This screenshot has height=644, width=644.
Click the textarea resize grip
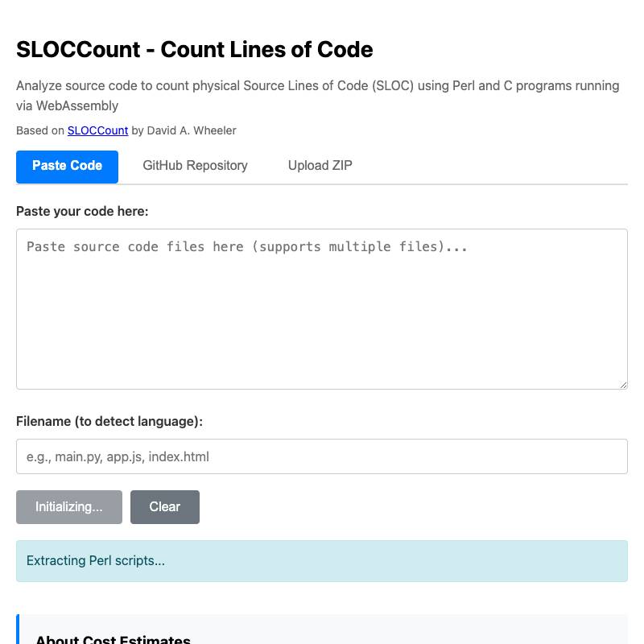coord(622,384)
